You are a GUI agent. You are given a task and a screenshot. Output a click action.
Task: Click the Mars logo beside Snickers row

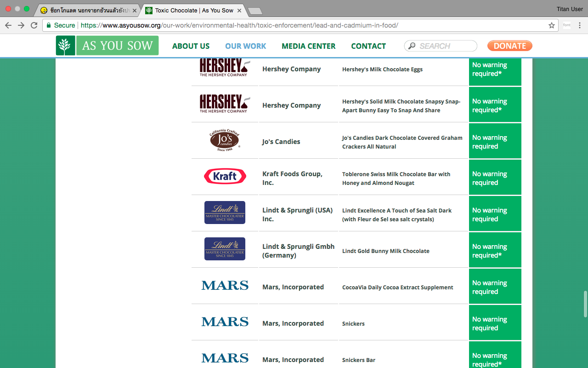pyautogui.click(x=225, y=322)
